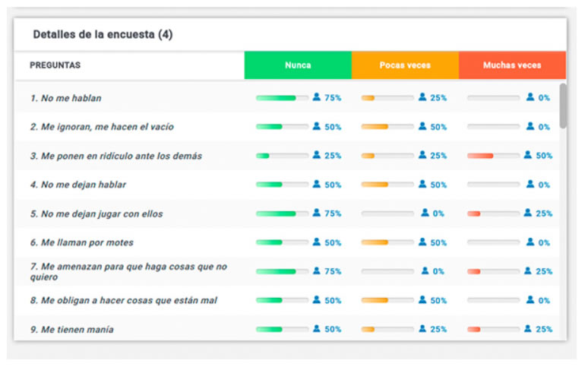The height and width of the screenshot is (370, 588).
Task: Click person icon for 'Me llaman por motes' Muchas veces
Action: (530, 242)
